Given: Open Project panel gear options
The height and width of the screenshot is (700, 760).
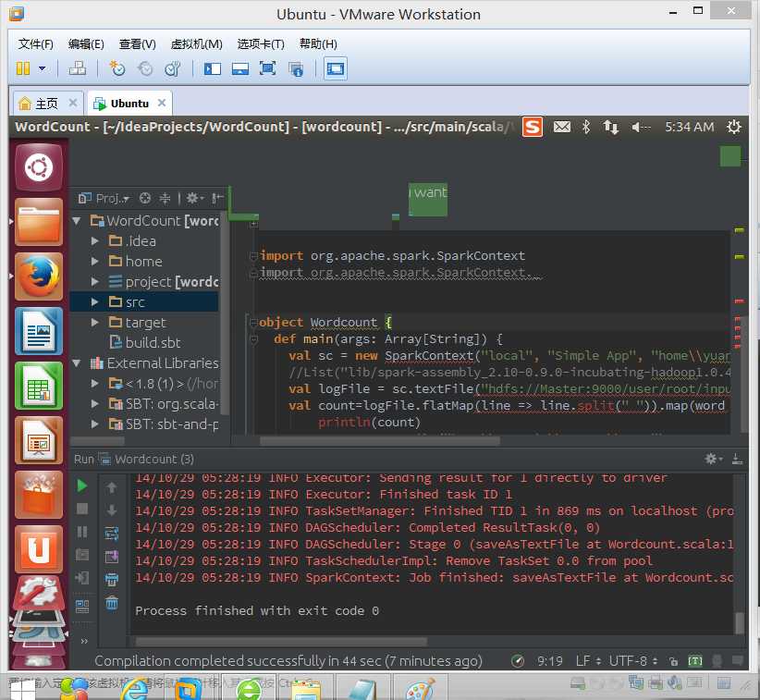Looking at the screenshot, I should (195, 198).
